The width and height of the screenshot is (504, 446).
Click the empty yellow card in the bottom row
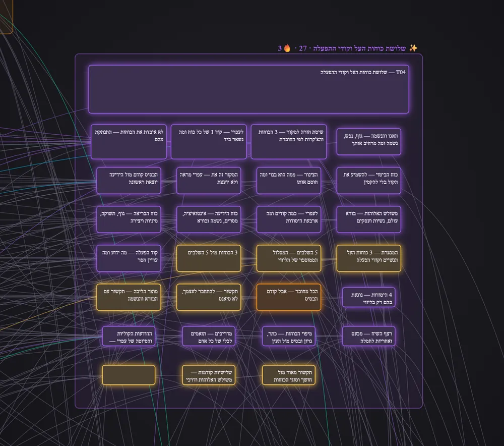129,375
